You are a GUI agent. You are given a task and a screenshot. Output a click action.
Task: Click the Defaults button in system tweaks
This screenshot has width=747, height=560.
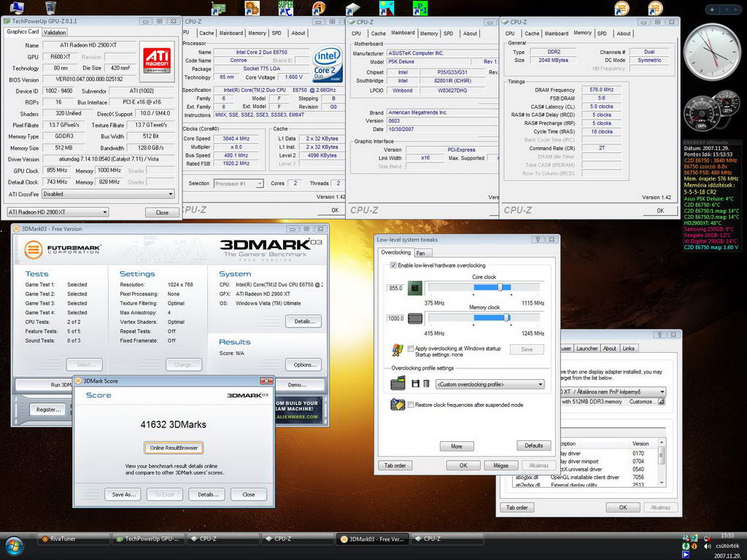(x=533, y=446)
